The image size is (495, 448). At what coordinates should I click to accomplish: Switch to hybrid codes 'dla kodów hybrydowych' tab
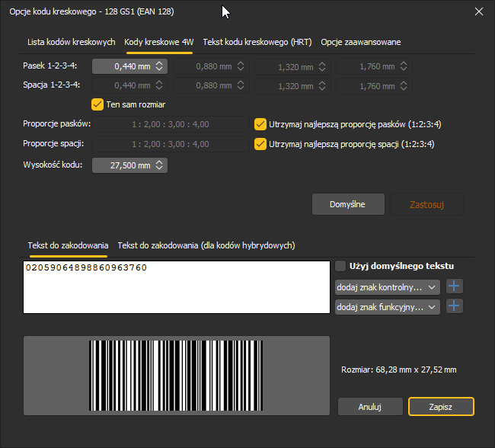click(x=206, y=245)
